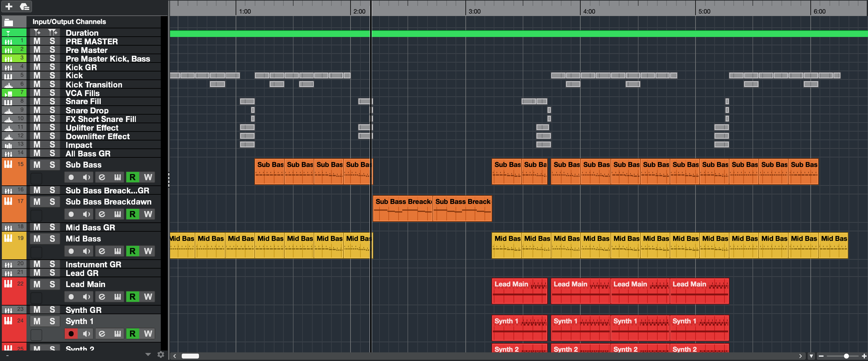Collapse the Input/Output Channels folder

pos(9,22)
